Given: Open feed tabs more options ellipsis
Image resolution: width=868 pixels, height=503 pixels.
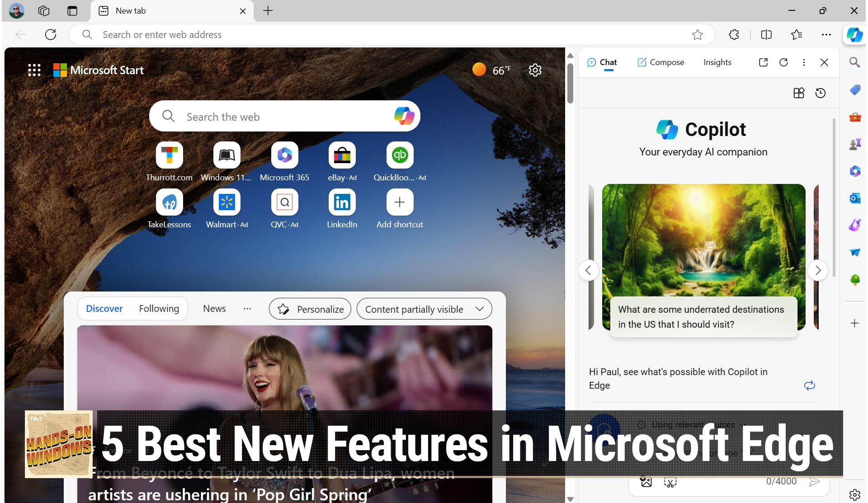Looking at the screenshot, I should click(247, 309).
